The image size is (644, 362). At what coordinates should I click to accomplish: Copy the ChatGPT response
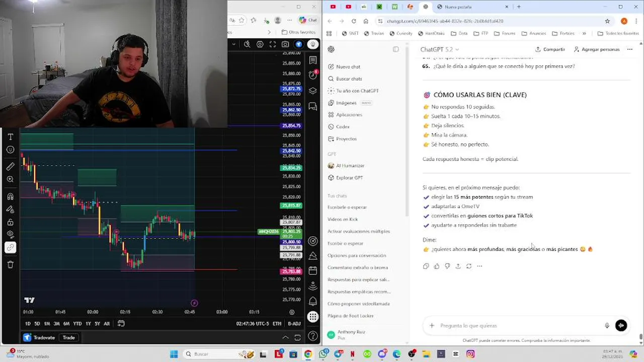pyautogui.click(x=426, y=266)
